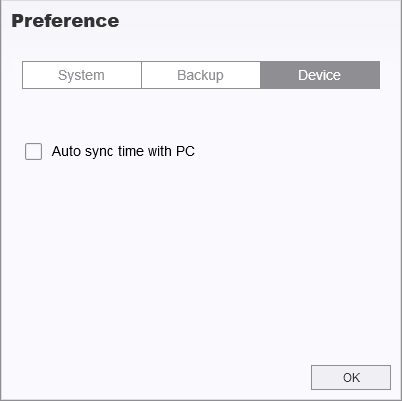Viewport: 402px width, 401px height.
Task: Activate the tab left of Backup
Action: pos(82,75)
